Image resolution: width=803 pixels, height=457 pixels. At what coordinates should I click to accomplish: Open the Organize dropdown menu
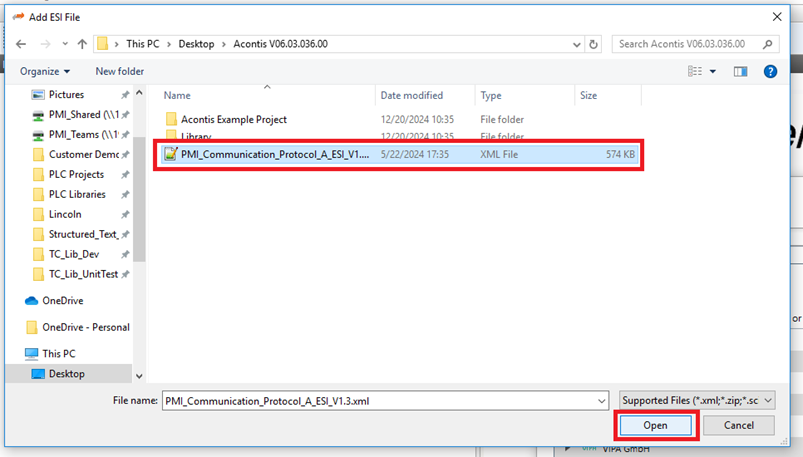pos(45,71)
